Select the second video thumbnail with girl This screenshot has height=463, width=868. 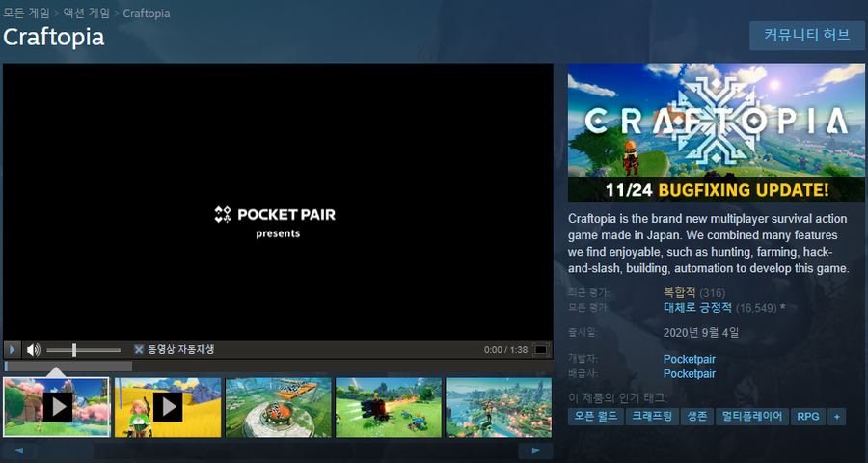click(x=168, y=408)
